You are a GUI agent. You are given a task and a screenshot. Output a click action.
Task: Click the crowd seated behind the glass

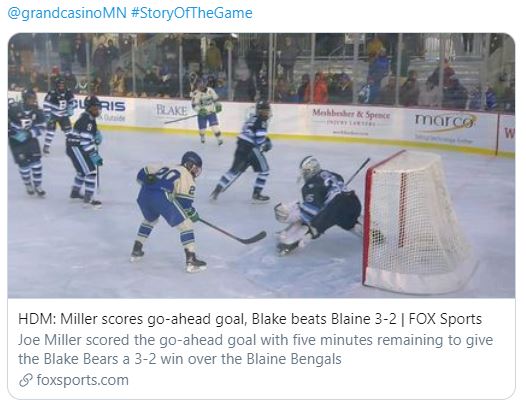coord(262,68)
